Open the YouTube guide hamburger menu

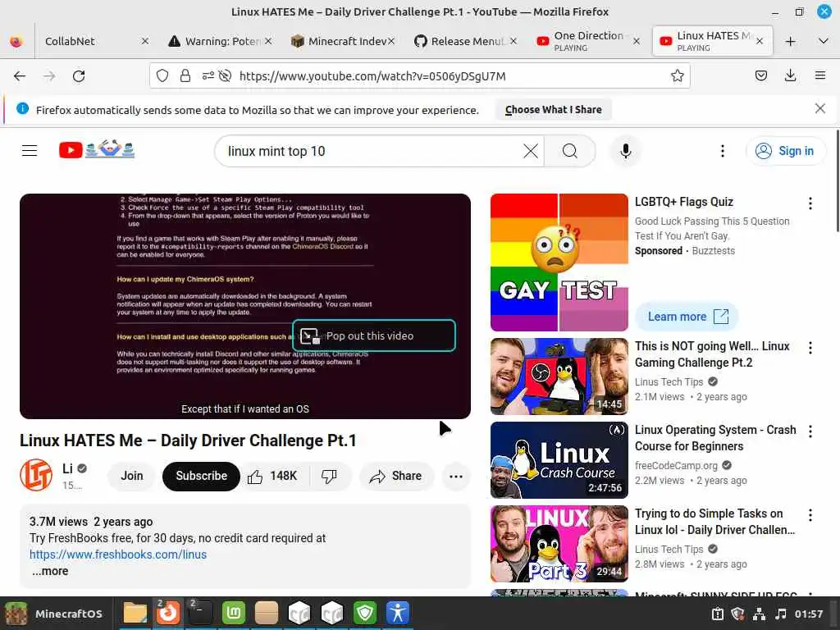tap(30, 151)
